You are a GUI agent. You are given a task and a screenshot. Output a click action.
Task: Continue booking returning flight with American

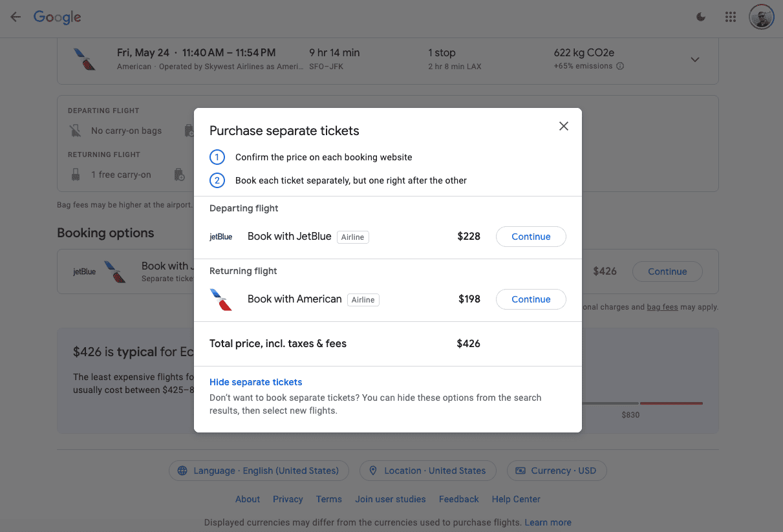pos(530,299)
